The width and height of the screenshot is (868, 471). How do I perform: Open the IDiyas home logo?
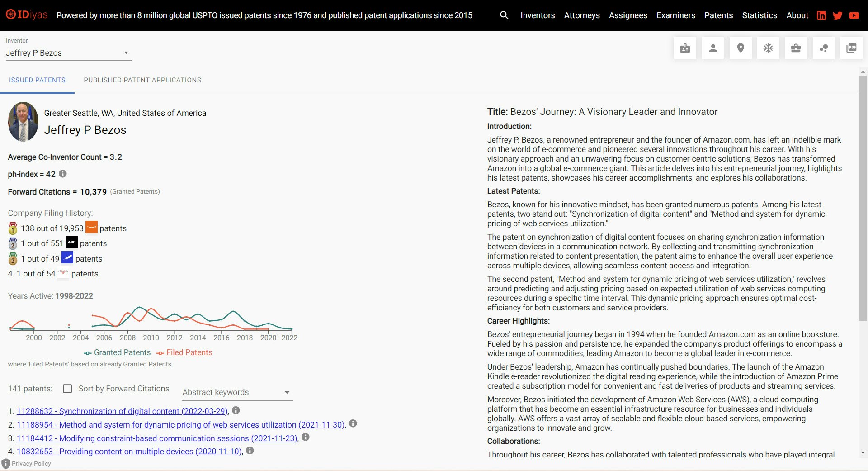[x=27, y=15]
